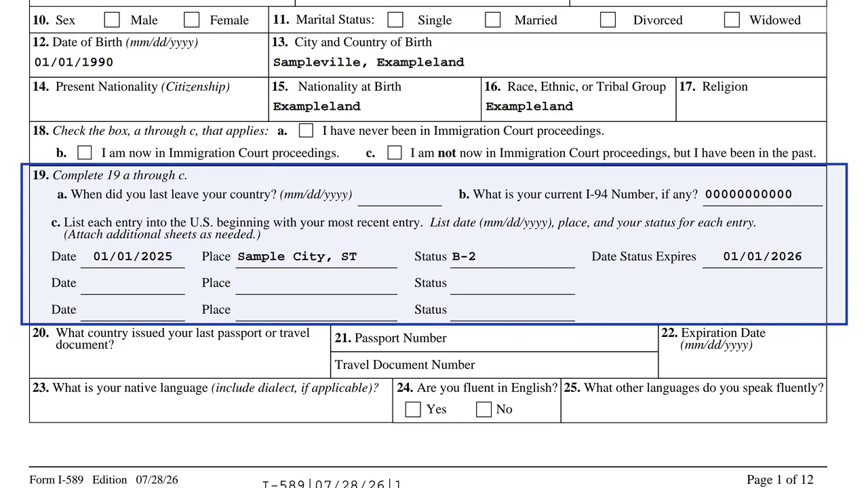Check the Female box for Sex
This screenshot has width=868, height=488.
[192, 20]
